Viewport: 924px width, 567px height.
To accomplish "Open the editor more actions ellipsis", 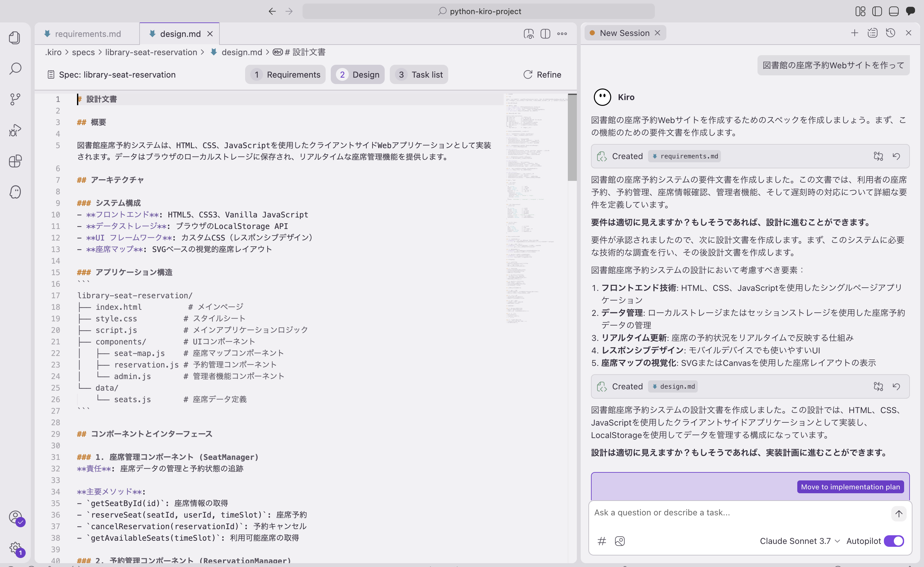I will 562,34.
